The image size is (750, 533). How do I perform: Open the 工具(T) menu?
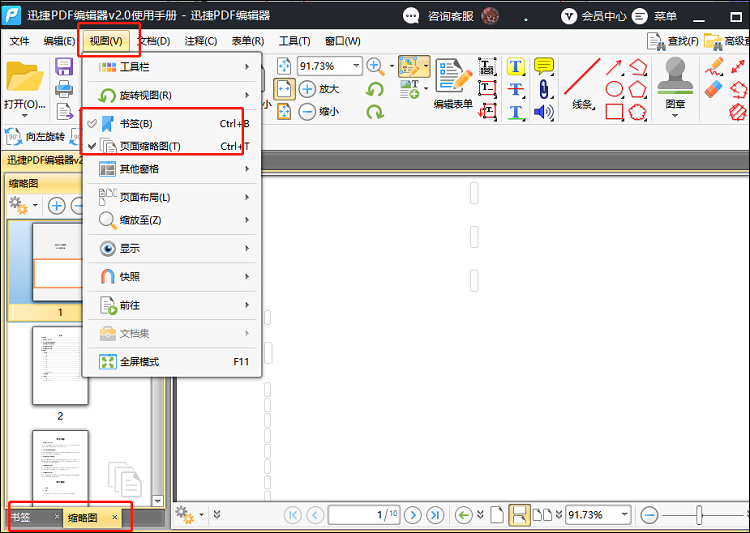click(x=295, y=41)
